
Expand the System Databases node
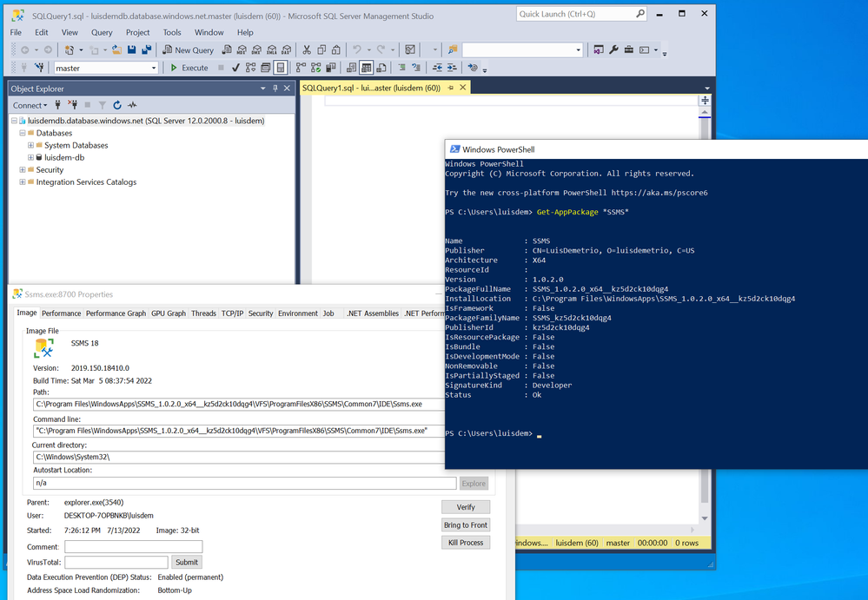coord(31,145)
